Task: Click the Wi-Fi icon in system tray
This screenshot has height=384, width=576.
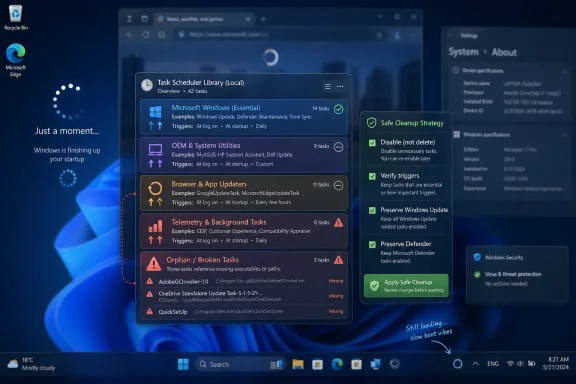Action: click(510, 363)
